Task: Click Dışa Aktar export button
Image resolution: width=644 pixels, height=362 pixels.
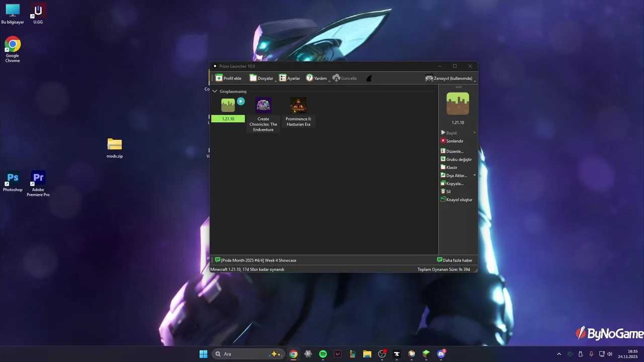Action: 454,175
